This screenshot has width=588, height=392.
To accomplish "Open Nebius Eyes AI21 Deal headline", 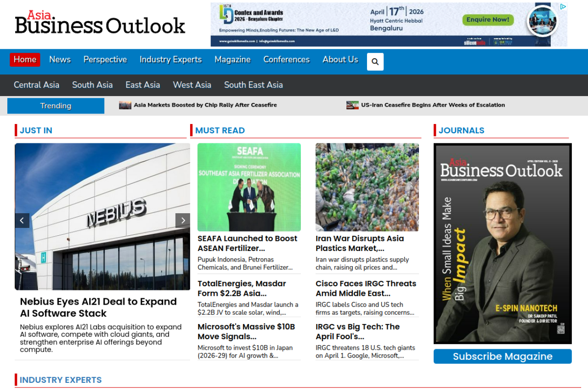I will [x=98, y=307].
